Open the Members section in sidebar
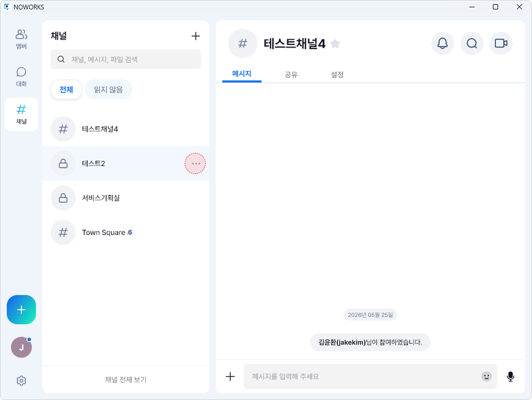This screenshot has width=532, height=400. click(x=21, y=39)
